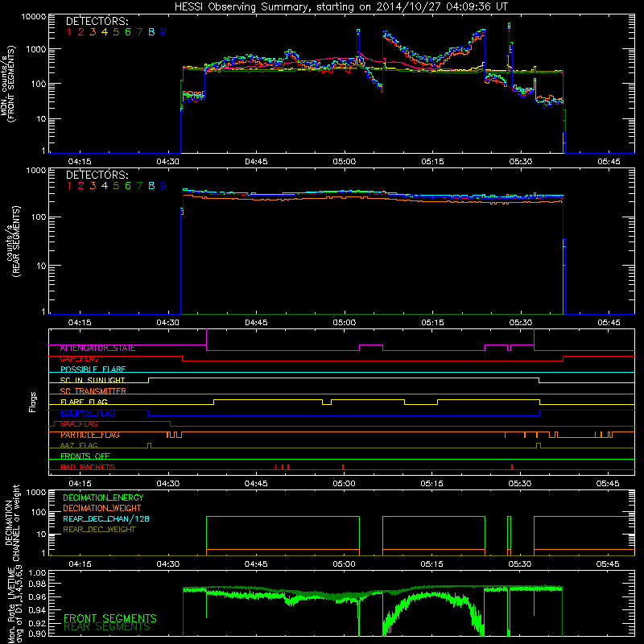This screenshot has width=644, height=644.
Task: Select yellow detector 4 in the front segments legend
Action: click(105, 32)
